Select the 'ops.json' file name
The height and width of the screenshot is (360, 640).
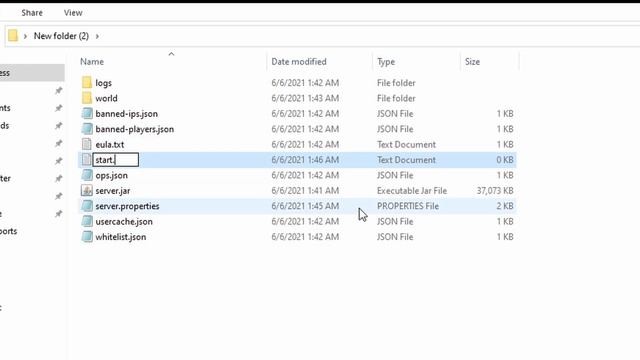pos(111,176)
